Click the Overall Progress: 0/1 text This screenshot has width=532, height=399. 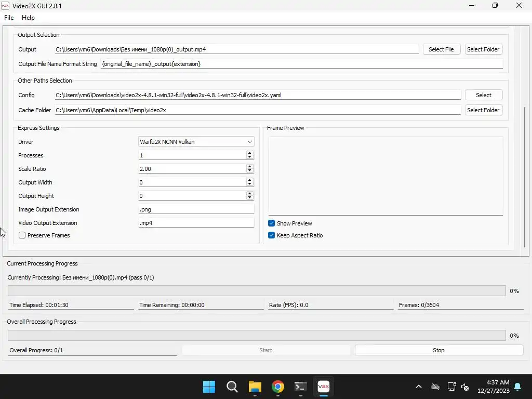[x=36, y=350]
